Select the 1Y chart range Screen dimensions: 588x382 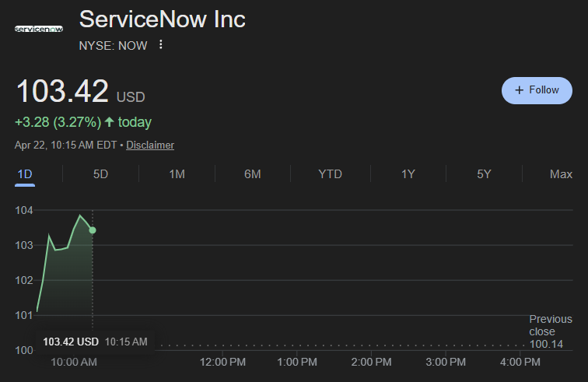click(x=408, y=174)
